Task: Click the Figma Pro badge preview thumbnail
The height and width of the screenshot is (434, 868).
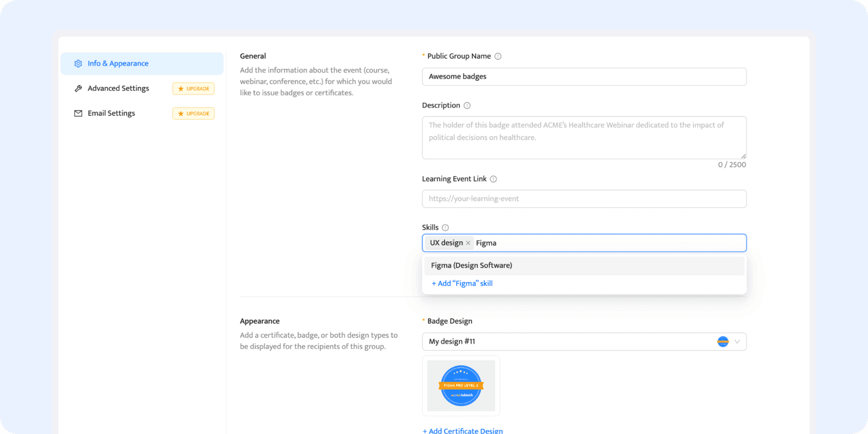Action: tap(461, 386)
